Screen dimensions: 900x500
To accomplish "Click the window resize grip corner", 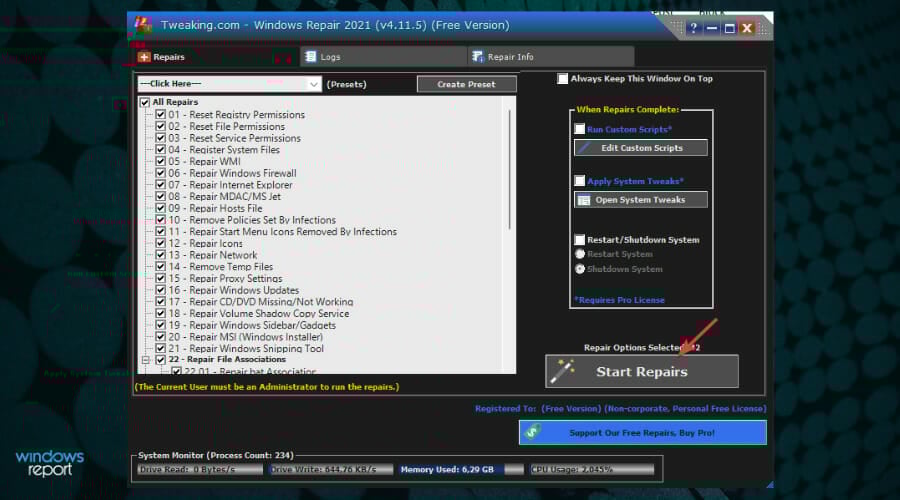I will click(770, 485).
